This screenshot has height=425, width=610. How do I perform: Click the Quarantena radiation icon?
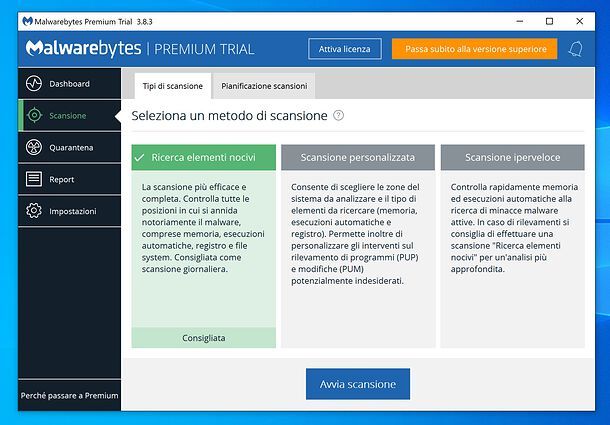coord(34,147)
